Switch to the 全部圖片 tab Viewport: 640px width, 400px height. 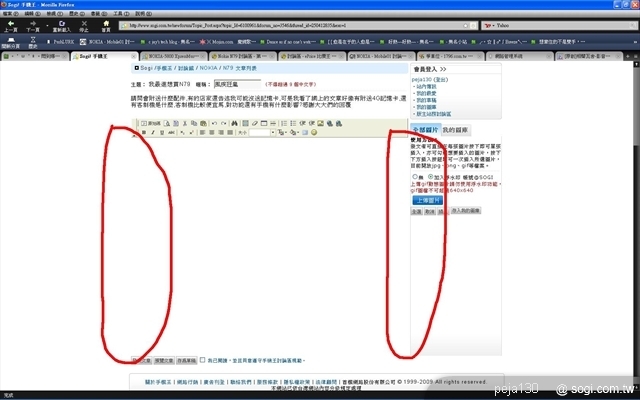tap(424, 130)
